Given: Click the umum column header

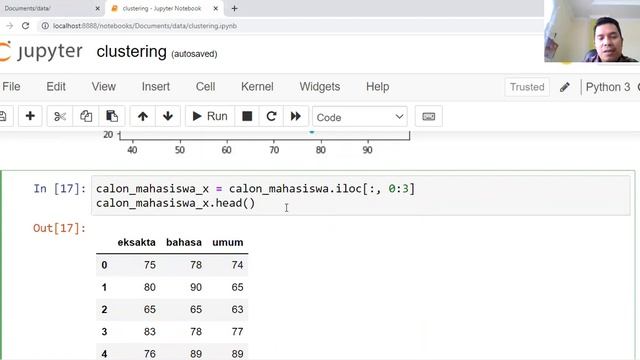Looking at the screenshot, I should click(x=228, y=242).
